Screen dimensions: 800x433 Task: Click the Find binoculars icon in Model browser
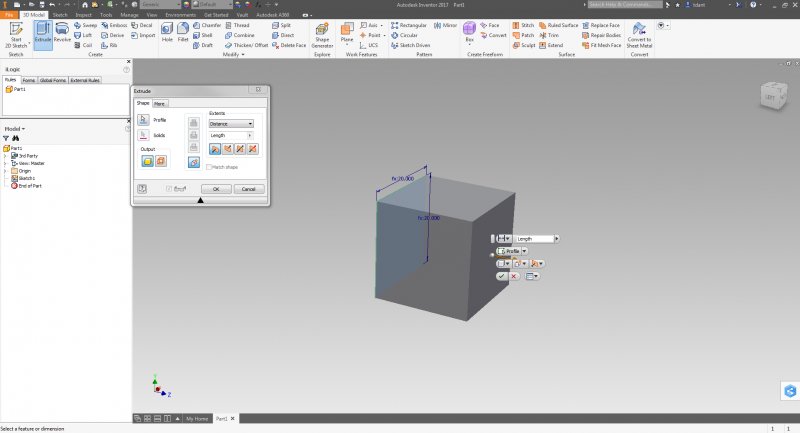tap(15, 138)
